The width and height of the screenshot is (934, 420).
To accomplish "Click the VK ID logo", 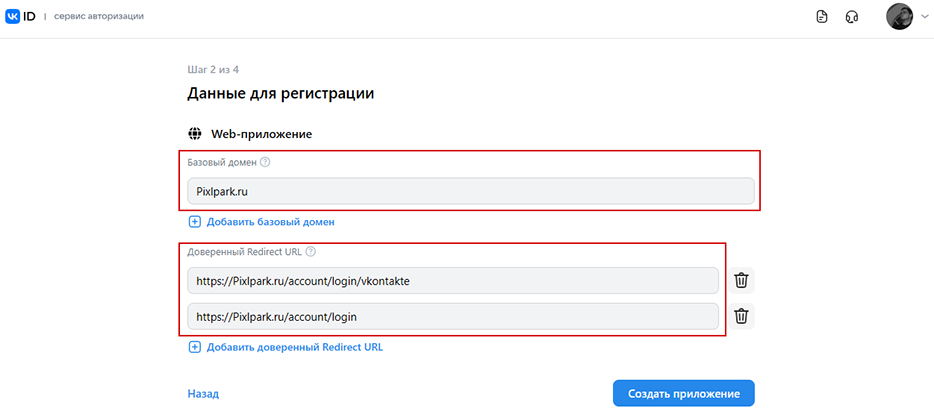I will pos(20,17).
